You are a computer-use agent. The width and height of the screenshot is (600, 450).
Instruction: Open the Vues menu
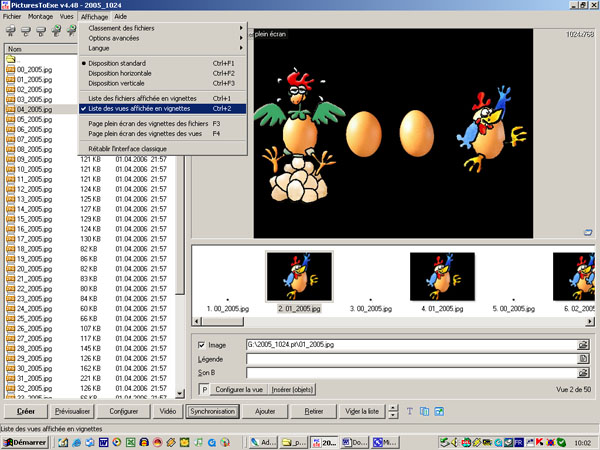tap(66, 16)
